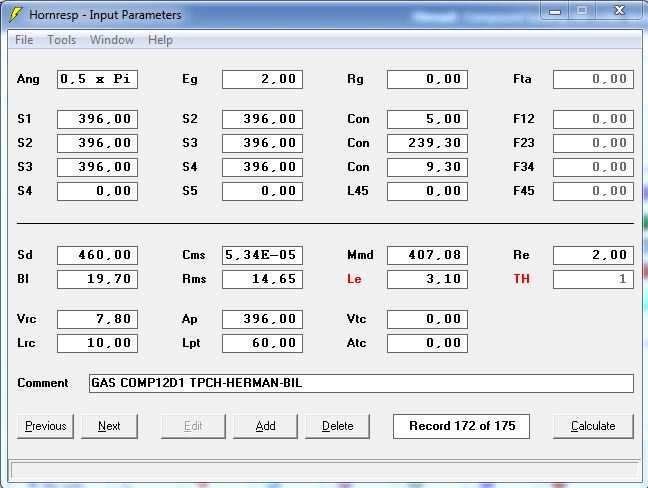Click the Lrc field showing 10,00

point(98,343)
